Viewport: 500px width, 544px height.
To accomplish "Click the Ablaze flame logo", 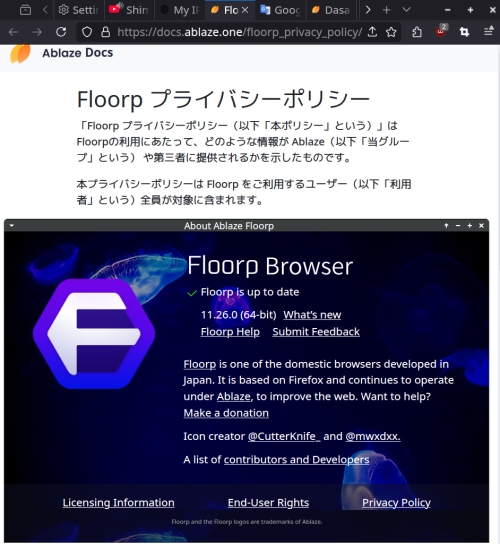I will point(20,53).
